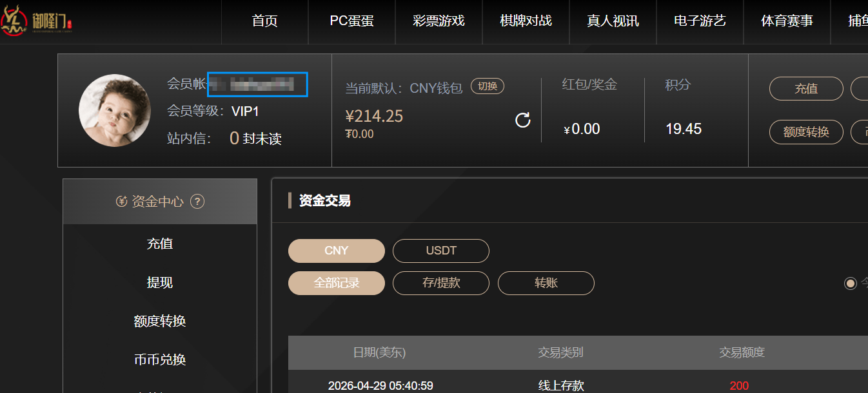Click the 御隆门 site logo
This screenshot has width=868, height=393.
[x=37, y=21]
